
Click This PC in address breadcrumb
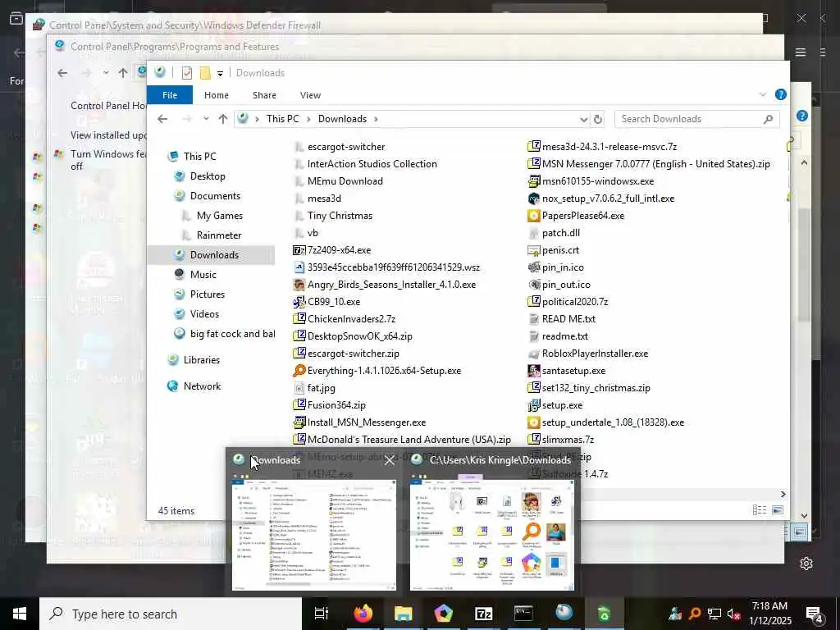pos(283,119)
